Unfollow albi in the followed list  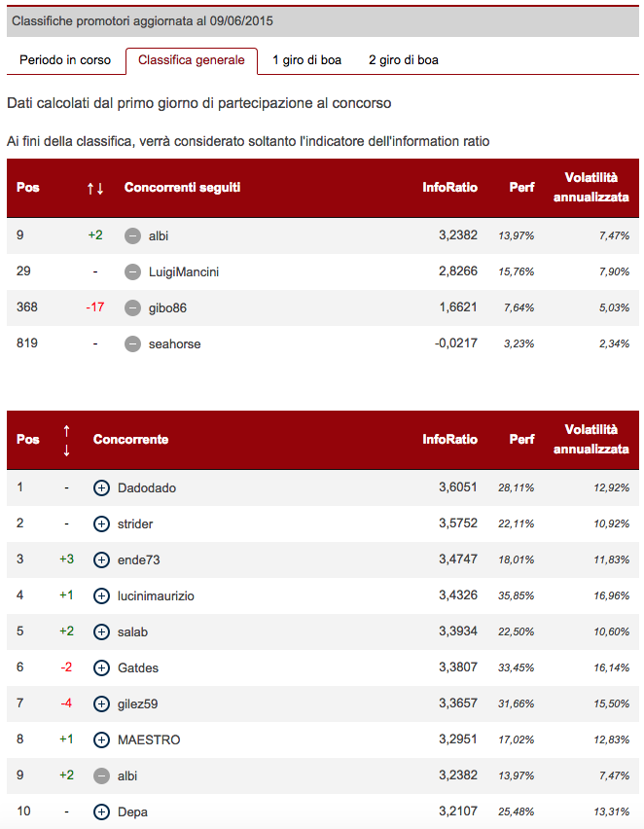click(133, 235)
